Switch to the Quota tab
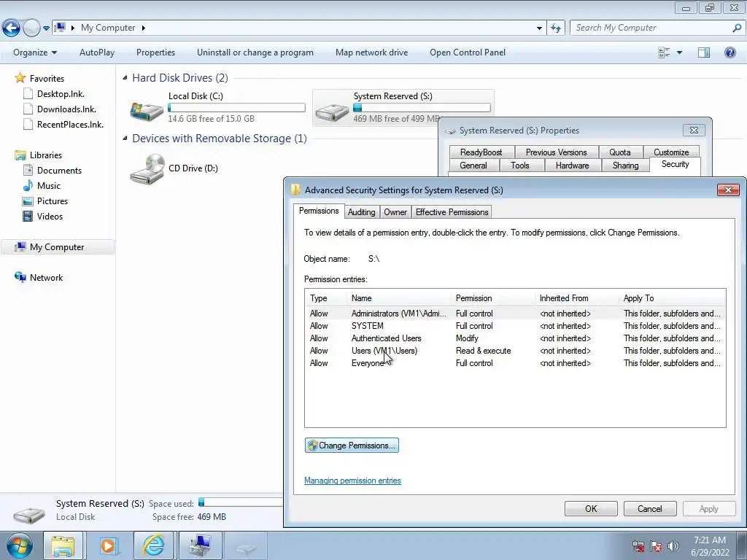The width and height of the screenshot is (747, 560). [620, 152]
